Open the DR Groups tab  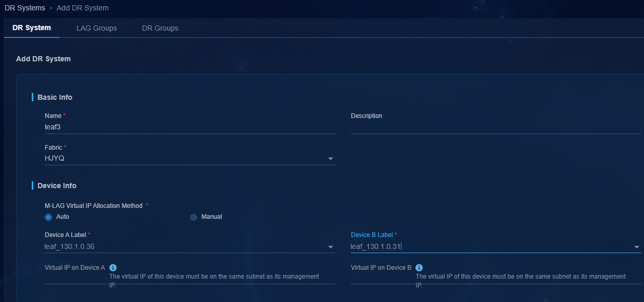[160, 28]
